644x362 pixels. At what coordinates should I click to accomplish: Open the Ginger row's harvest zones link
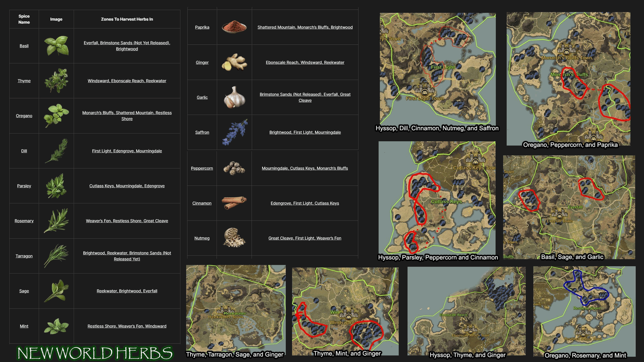[305, 62]
